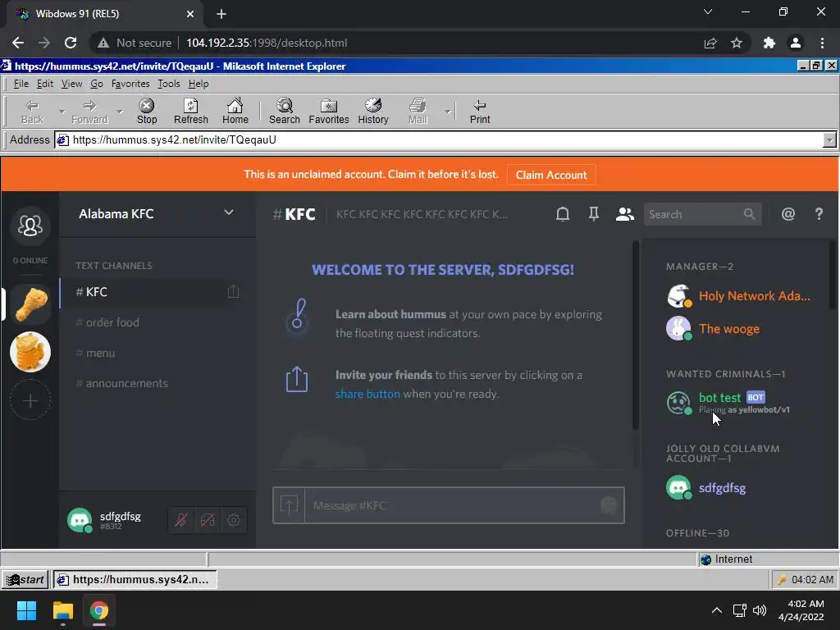
Task: Click the Discord Search field
Action: click(702, 214)
